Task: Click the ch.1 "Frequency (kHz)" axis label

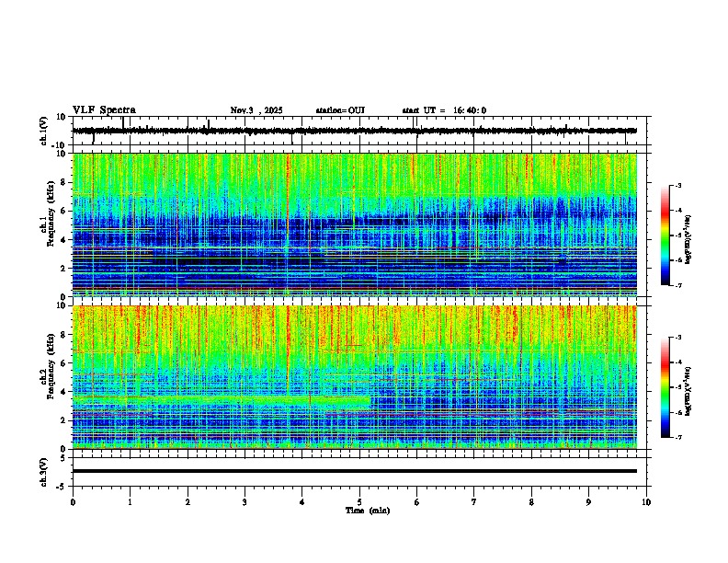Action: (51, 213)
